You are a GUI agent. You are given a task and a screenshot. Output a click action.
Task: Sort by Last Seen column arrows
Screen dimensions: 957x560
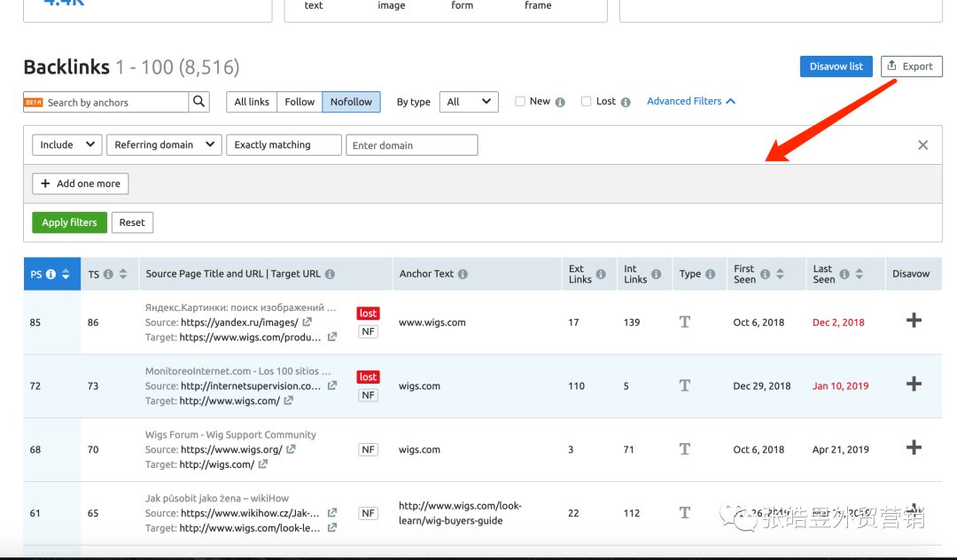[x=859, y=275]
